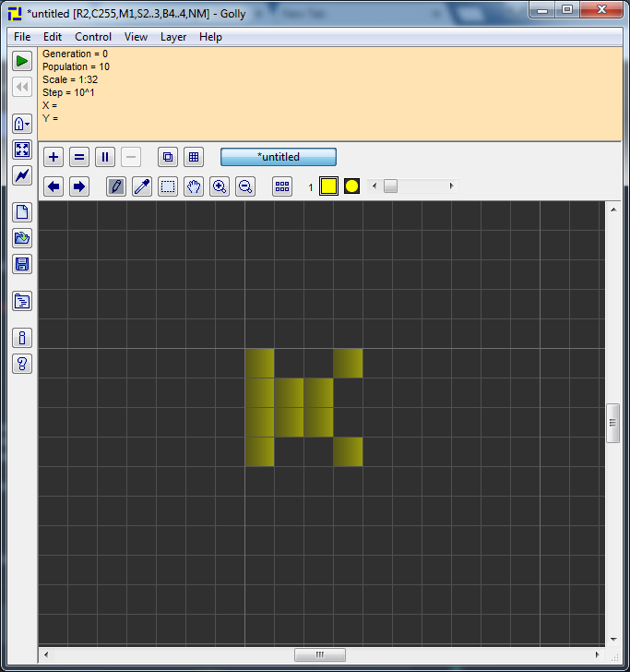Click the Golly app icon in title bar
630x672 pixels.
tap(15, 14)
